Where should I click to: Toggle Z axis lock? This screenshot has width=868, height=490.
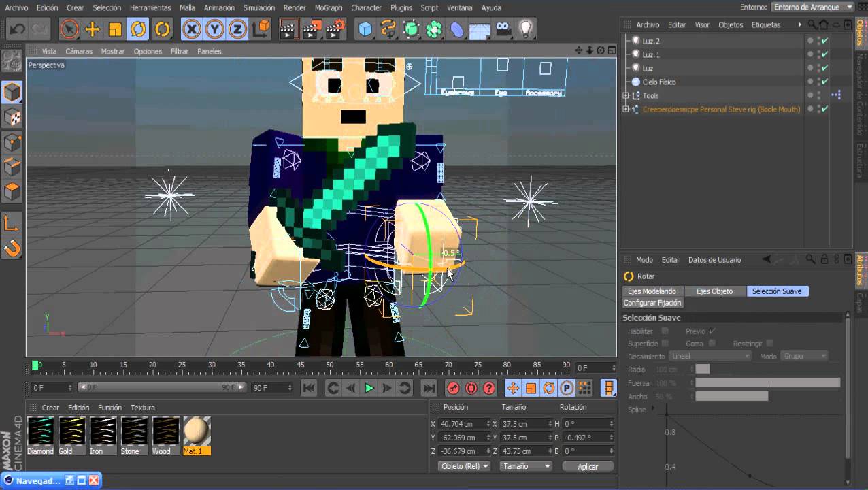[x=237, y=29]
